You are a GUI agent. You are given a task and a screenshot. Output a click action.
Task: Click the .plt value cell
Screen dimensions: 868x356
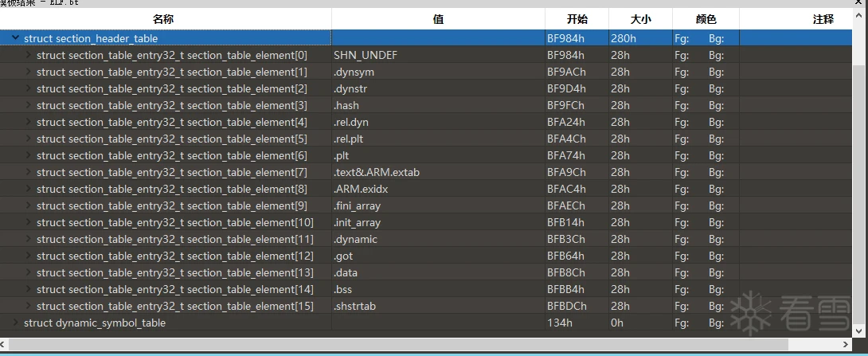439,155
